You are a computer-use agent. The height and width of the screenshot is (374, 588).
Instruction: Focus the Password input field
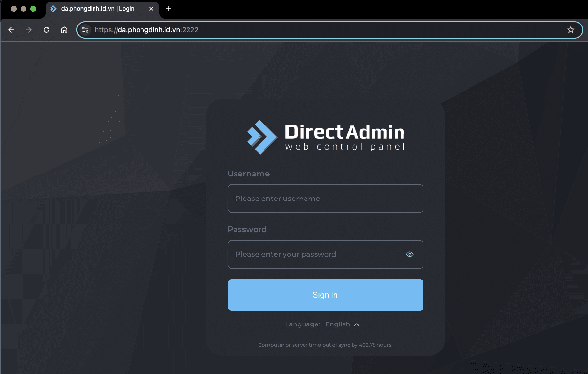pyautogui.click(x=326, y=254)
